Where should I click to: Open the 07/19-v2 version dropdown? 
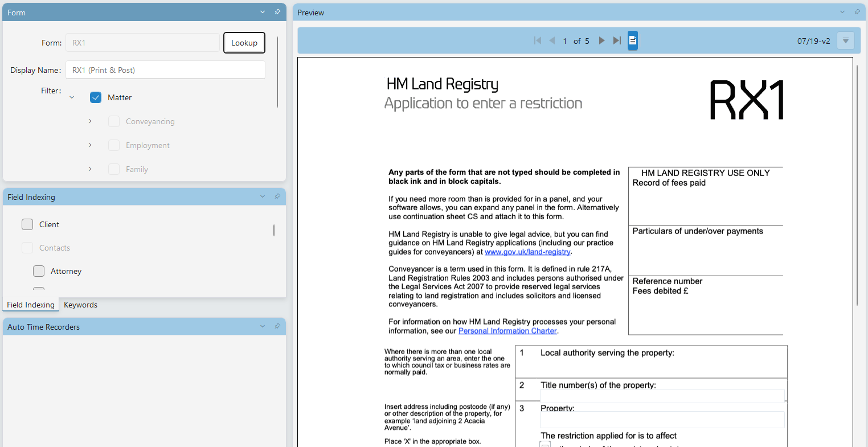[846, 40]
